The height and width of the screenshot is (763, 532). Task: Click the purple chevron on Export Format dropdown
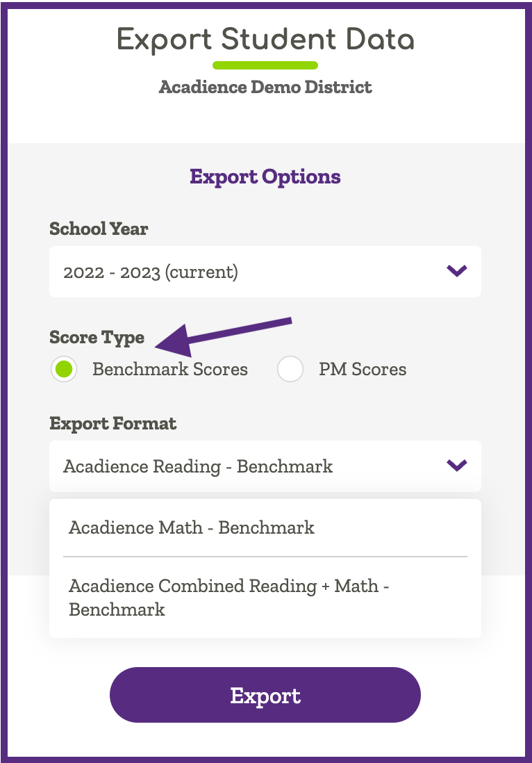click(456, 466)
